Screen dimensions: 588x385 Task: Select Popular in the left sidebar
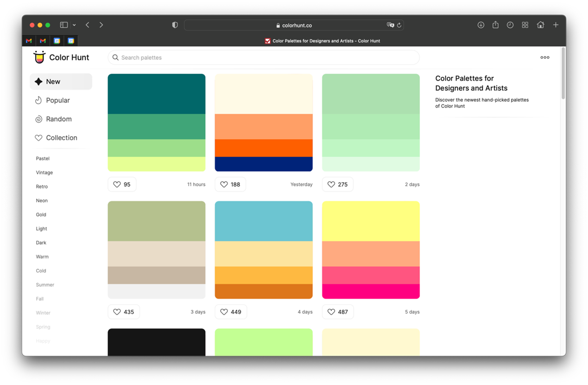57,101
